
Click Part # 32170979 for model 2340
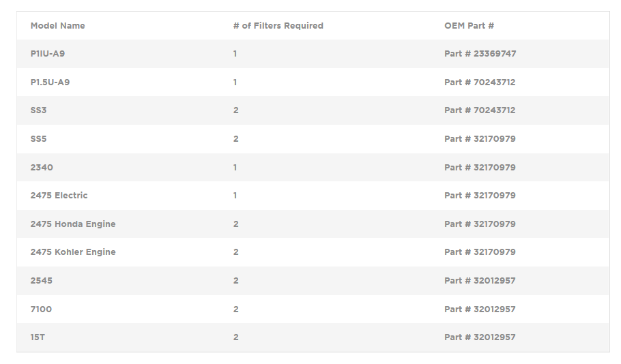point(480,168)
